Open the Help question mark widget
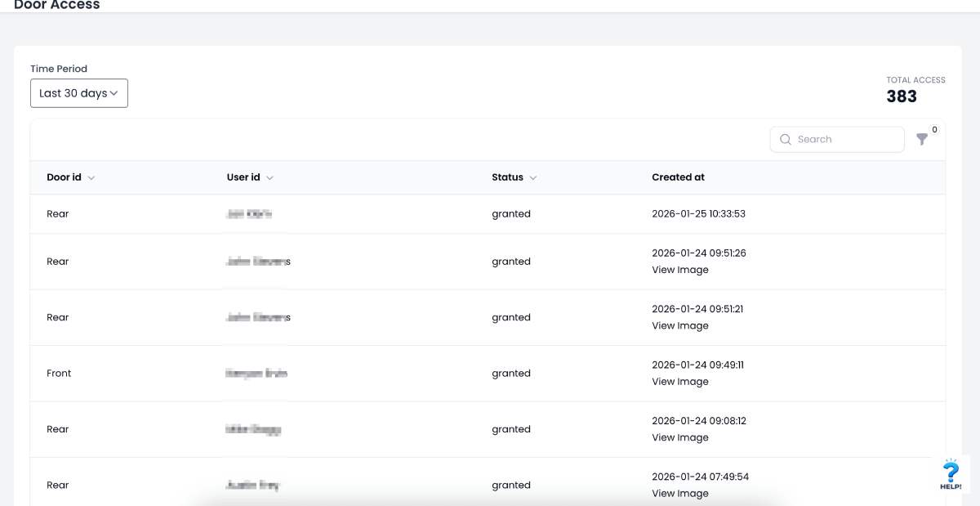The image size is (980, 506). [x=951, y=475]
